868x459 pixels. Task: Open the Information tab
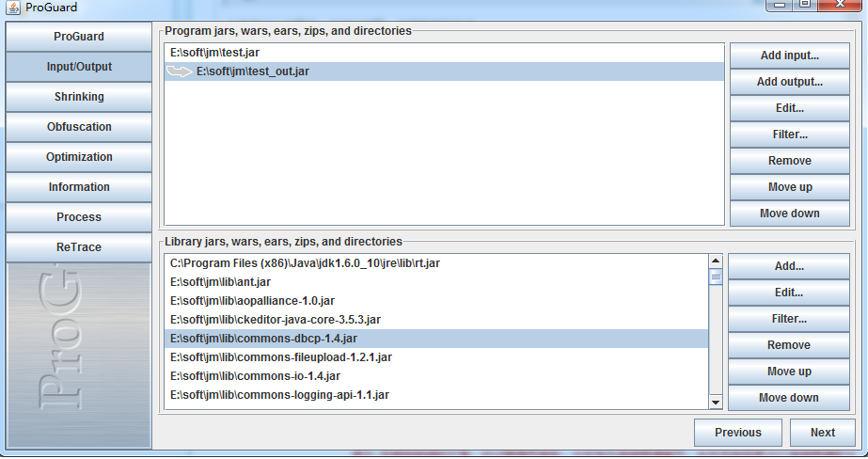79,187
